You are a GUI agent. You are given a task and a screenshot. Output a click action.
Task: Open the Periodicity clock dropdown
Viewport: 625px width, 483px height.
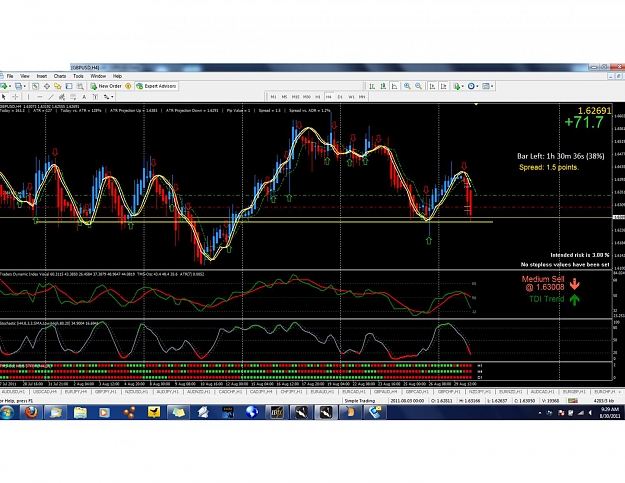coord(473,86)
